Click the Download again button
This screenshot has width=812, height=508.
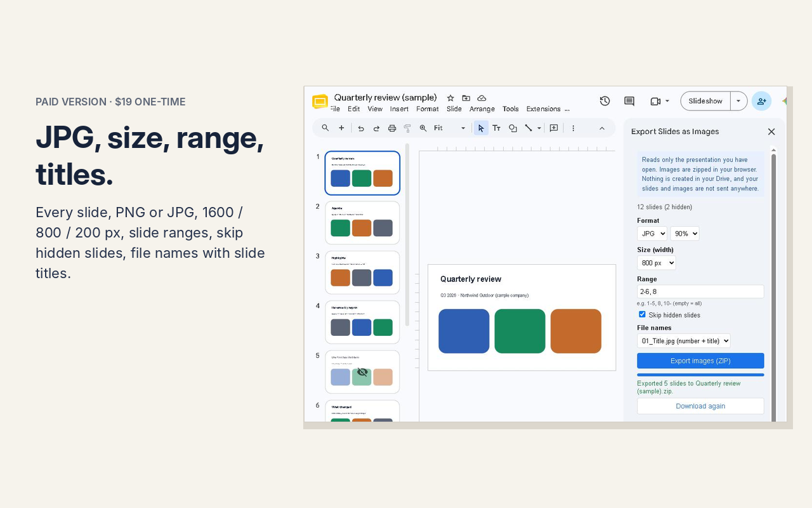(700, 406)
